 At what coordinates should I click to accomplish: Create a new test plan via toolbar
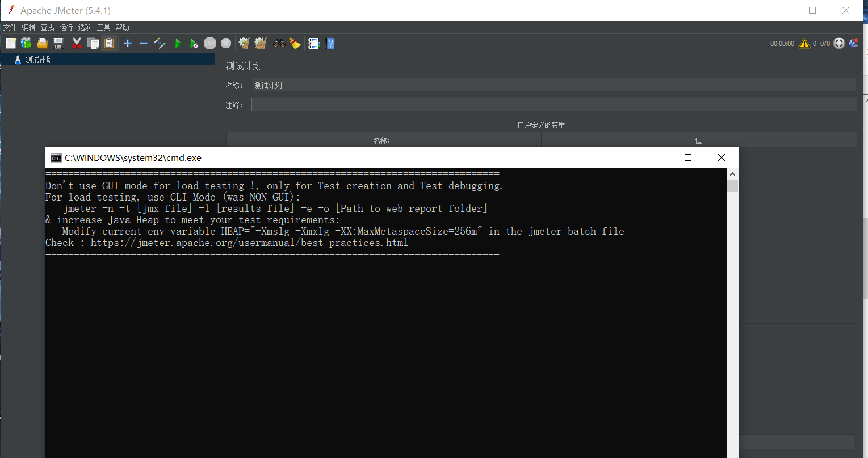click(x=11, y=43)
